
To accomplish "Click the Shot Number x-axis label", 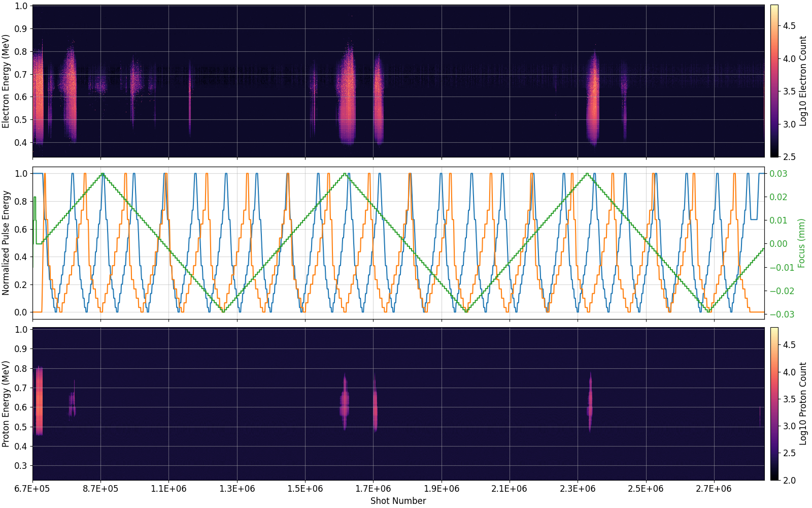I will click(398, 501).
